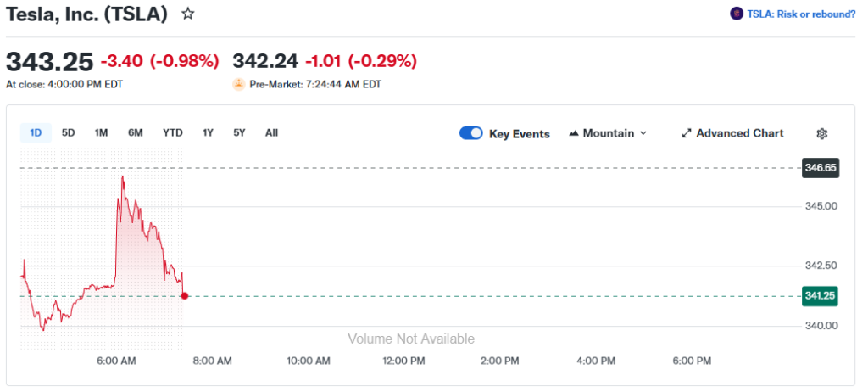Switch chart to the 1Y range
Image resolution: width=868 pixels, height=392 pixels.
[x=208, y=132]
